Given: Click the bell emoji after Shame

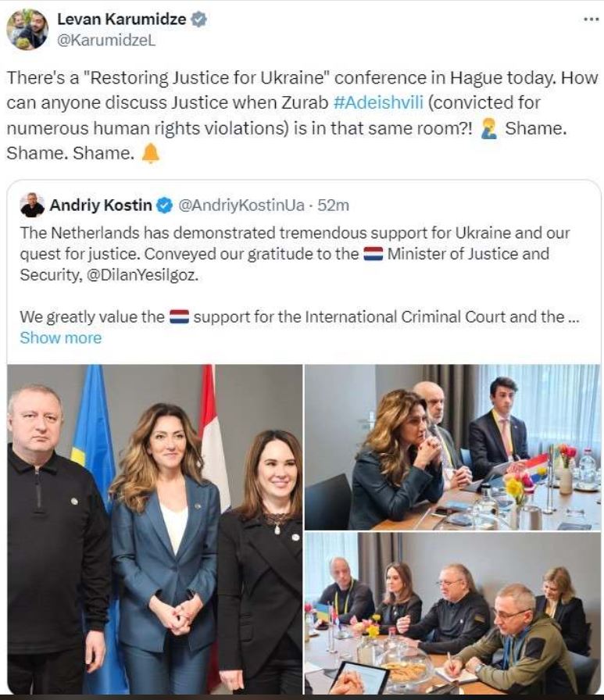Looking at the screenshot, I should click(x=151, y=154).
